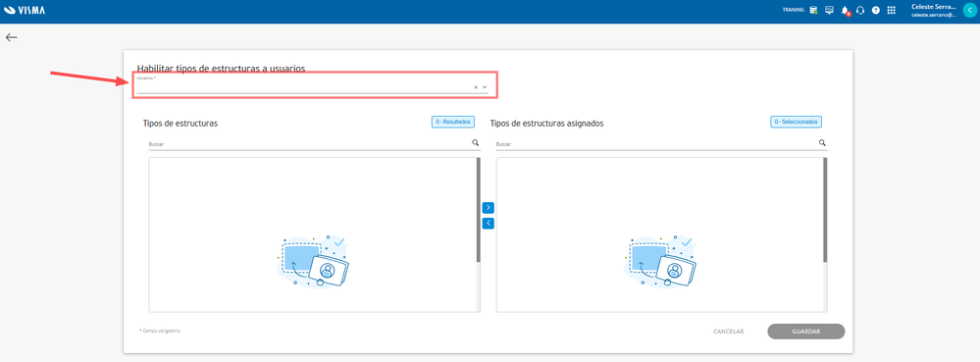The width and height of the screenshot is (980, 362).
Task: Click the Celeste Serra... user name
Action: 934,6
